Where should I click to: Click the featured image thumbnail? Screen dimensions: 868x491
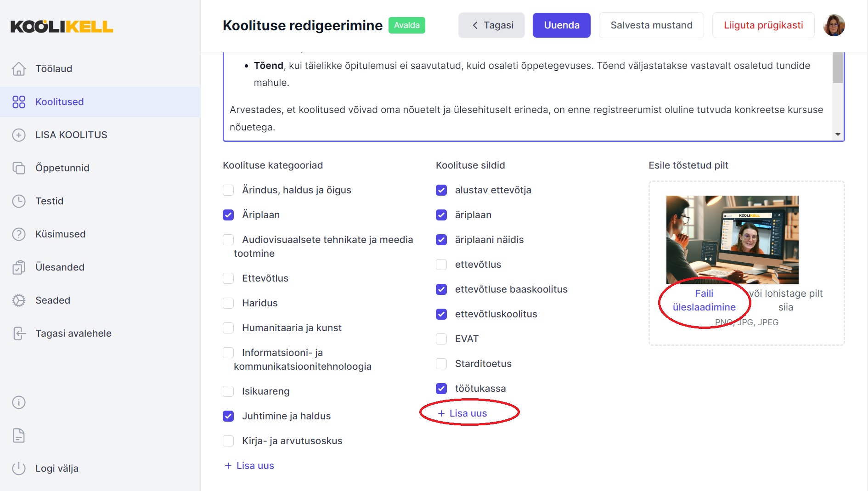733,240
